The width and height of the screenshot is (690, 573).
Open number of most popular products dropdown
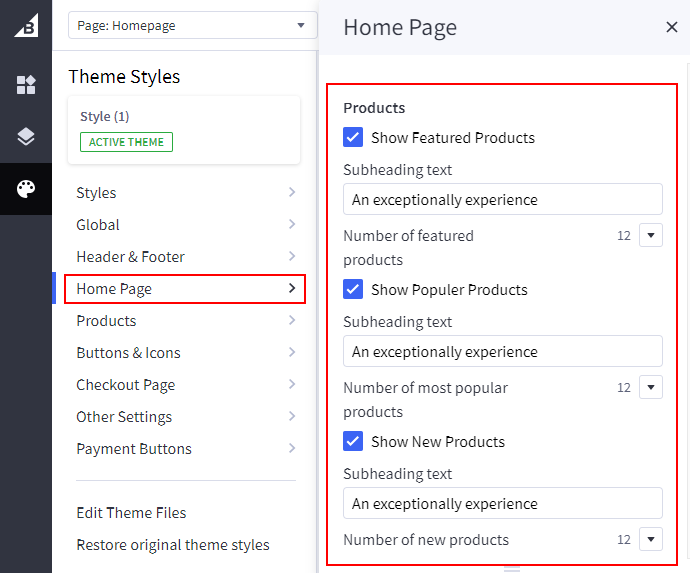tap(650, 388)
